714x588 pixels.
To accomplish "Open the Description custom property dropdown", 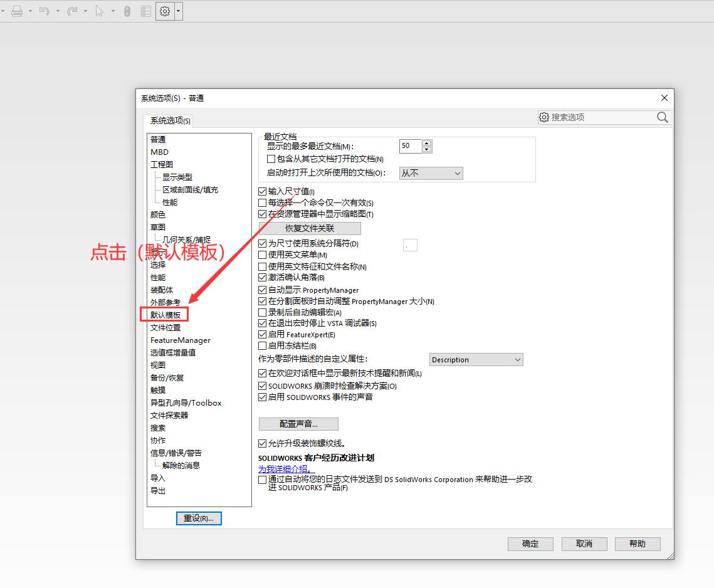I will point(476,360).
